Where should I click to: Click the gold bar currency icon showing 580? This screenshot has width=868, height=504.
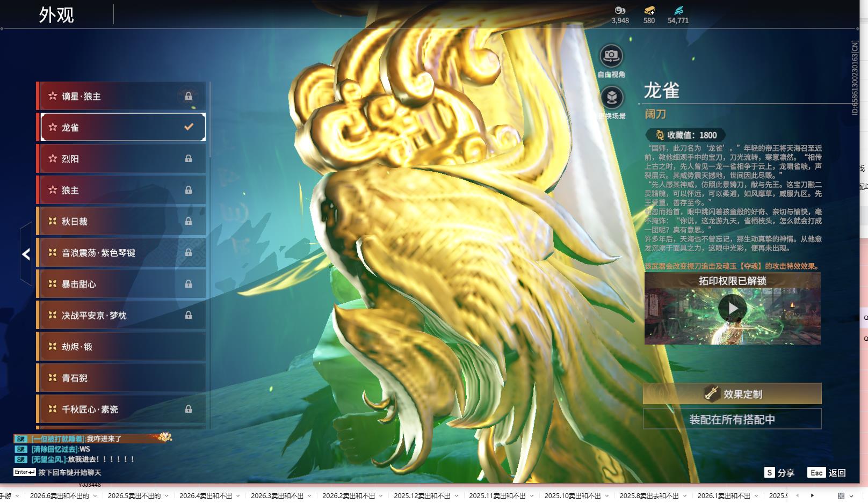pyautogui.click(x=649, y=10)
